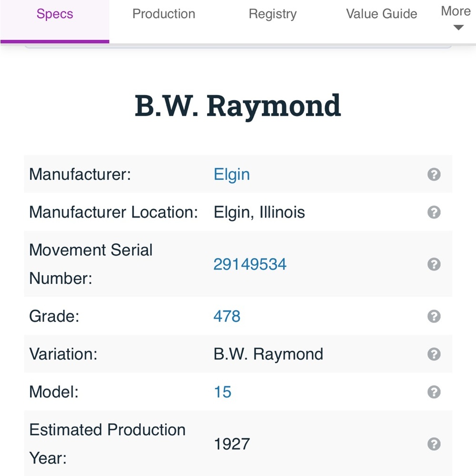Click the Movement Serial Number: label
Viewport: 476px width, 476px height.
coord(91,264)
